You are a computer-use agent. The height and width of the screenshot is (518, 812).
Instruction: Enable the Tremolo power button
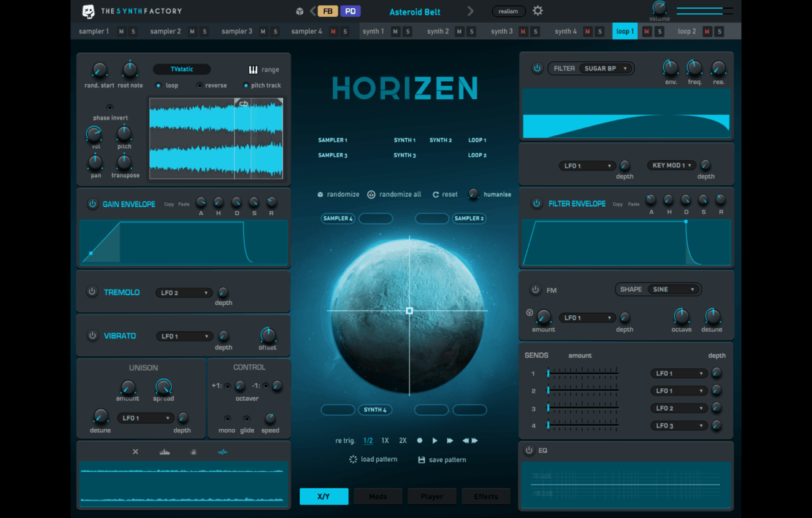pyautogui.click(x=92, y=291)
